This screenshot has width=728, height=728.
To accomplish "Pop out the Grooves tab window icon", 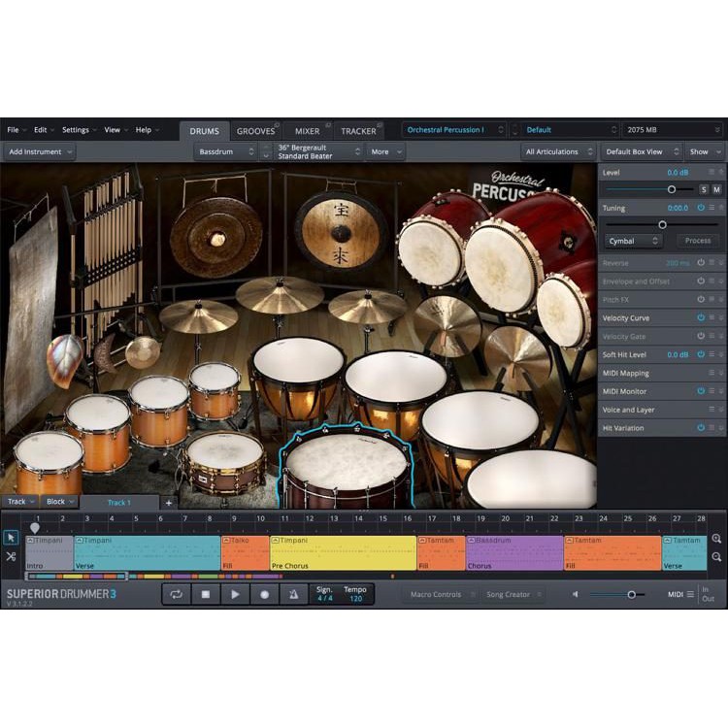I will tap(277, 125).
